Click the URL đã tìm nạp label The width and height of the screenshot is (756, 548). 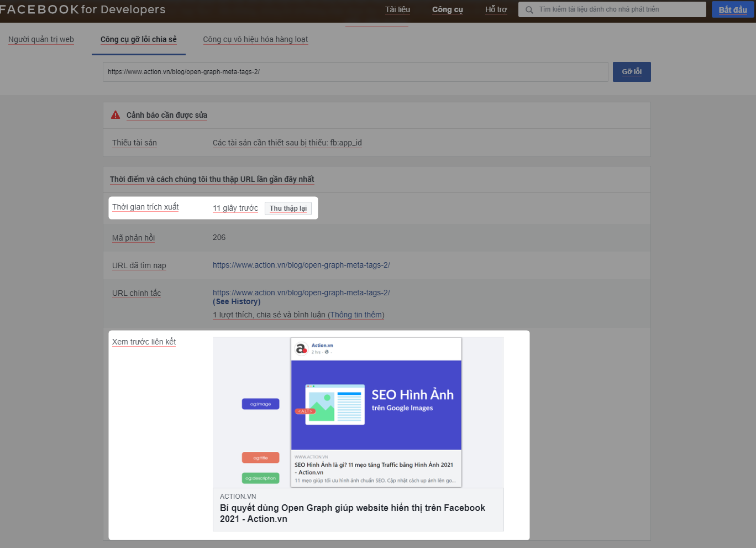pos(139,265)
